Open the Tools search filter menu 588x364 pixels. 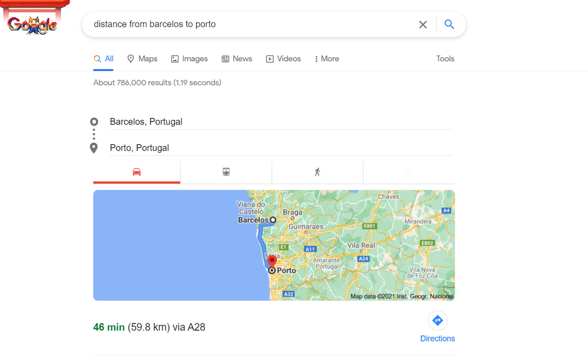click(x=445, y=59)
